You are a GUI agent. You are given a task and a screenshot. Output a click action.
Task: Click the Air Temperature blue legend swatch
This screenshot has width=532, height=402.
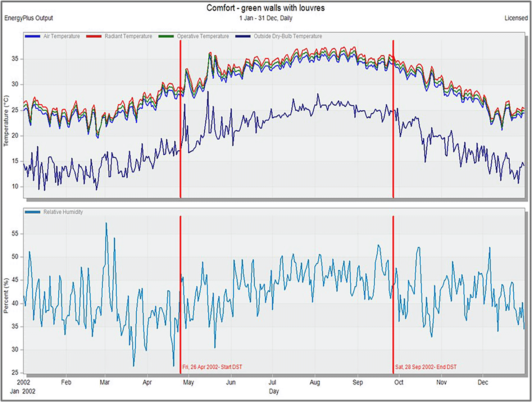point(33,36)
